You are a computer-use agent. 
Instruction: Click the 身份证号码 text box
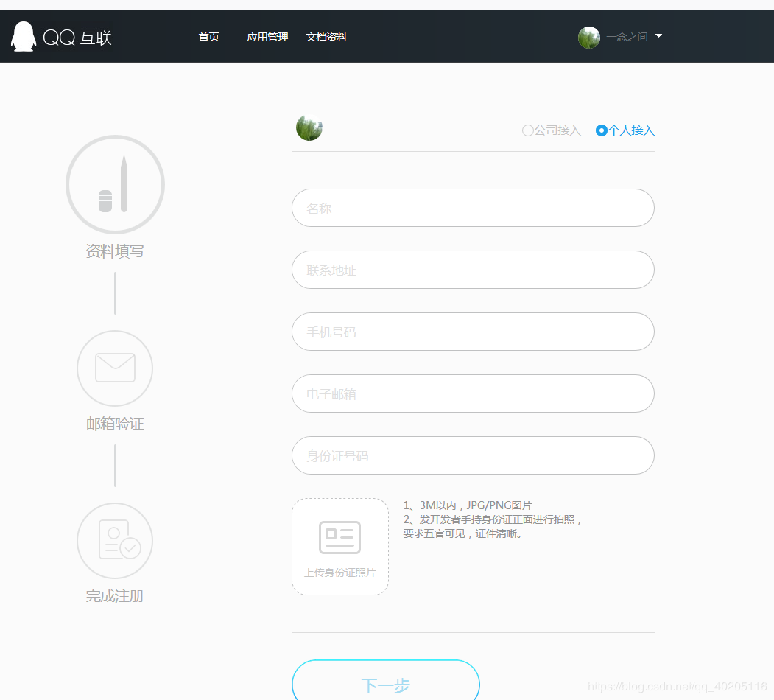[473, 455]
